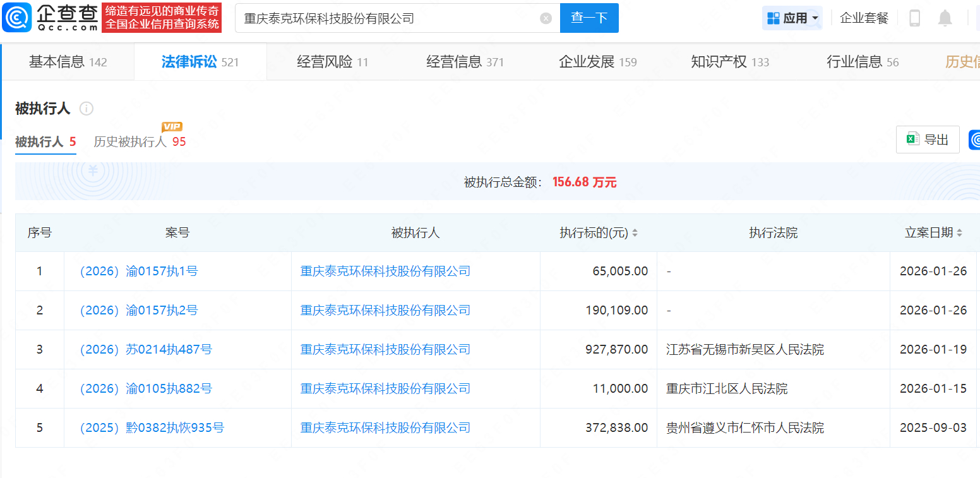Switch to 经营风险 tab

(333, 62)
